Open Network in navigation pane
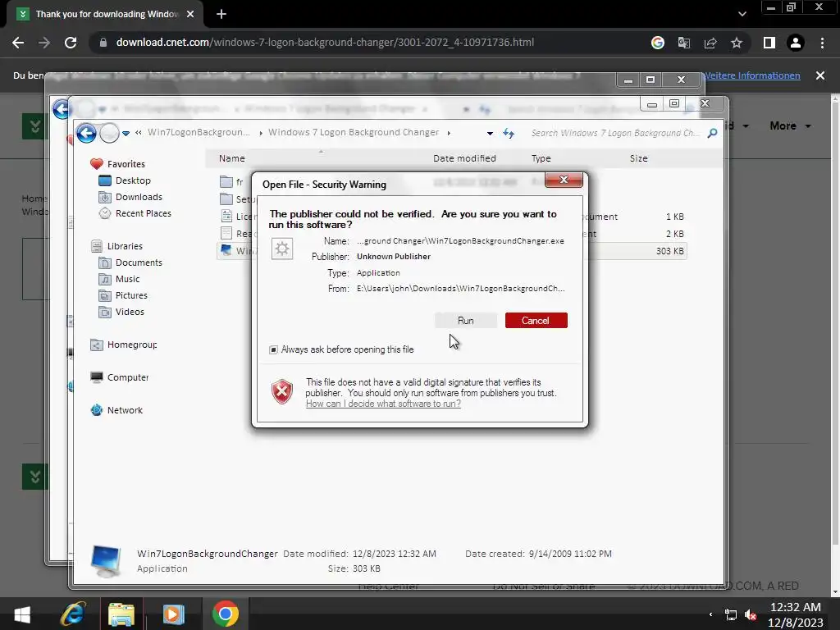The width and height of the screenshot is (840, 630). [x=125, y=410]
